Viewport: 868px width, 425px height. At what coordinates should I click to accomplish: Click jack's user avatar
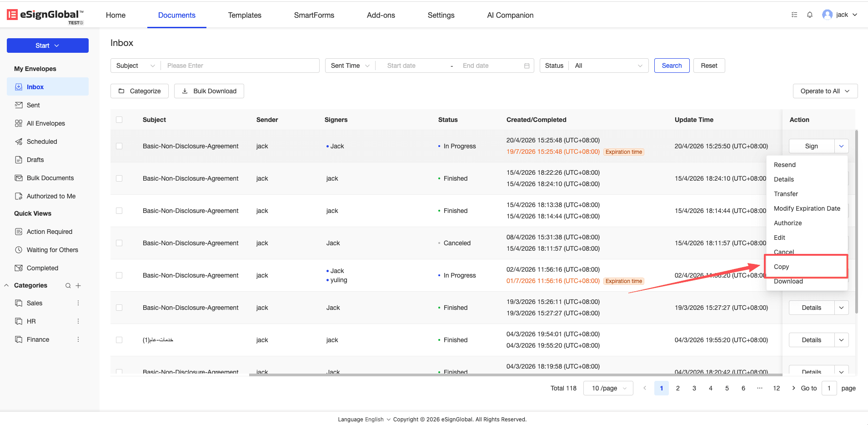(828, 15)
